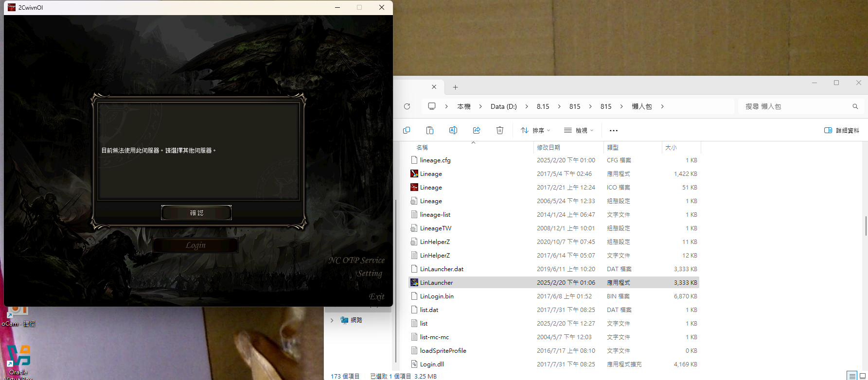Open the 排序 sort dropdown
Image resolution: width=868 pixels, height=380 pixels.
(x=535, y=130)
